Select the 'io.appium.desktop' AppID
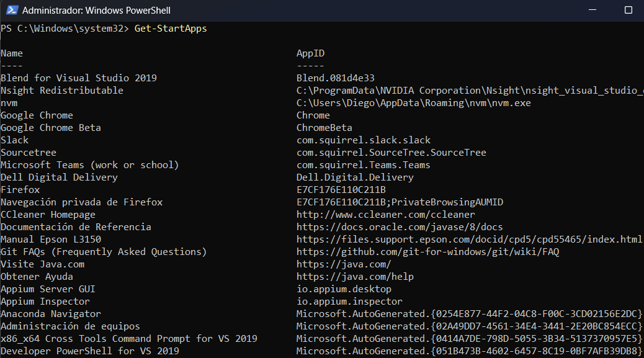644x358 pixels. click(x=344, y=289)
